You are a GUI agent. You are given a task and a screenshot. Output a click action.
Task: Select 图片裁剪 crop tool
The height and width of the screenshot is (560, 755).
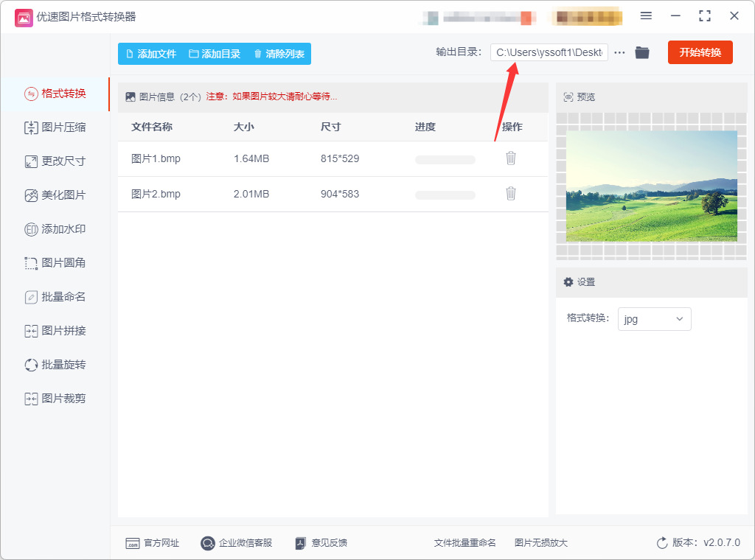55,399
